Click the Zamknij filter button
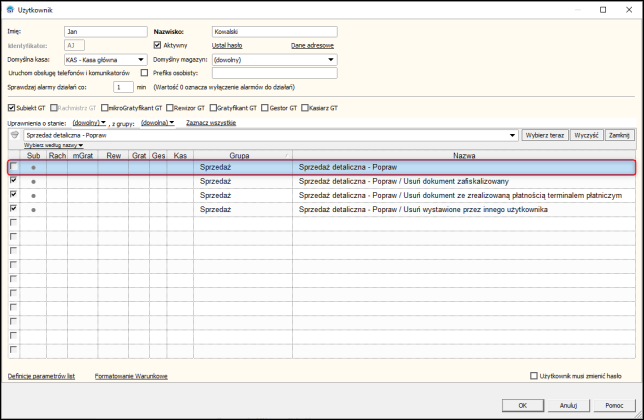Viewport: 644px width, 420px height. tap(619, 135)
